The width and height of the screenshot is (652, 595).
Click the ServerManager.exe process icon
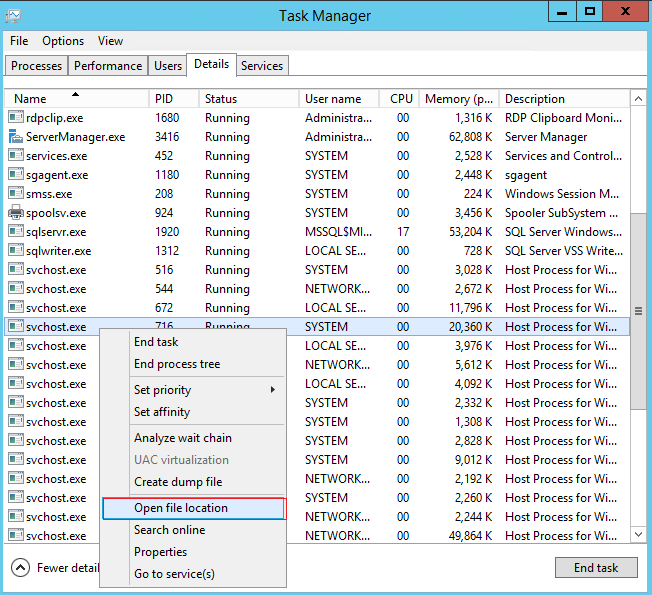15,137
